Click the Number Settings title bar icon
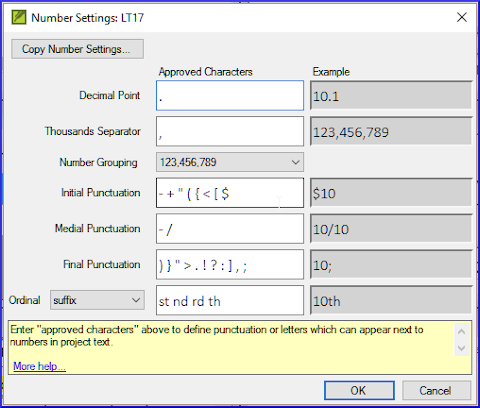Viewport: 480px width, 408px height. (x=19, y=18)
